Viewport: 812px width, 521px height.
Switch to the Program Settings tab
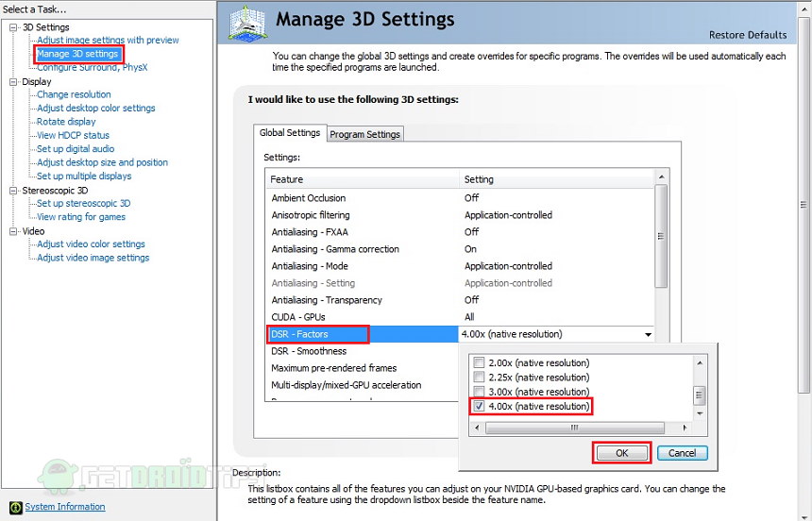365,134
